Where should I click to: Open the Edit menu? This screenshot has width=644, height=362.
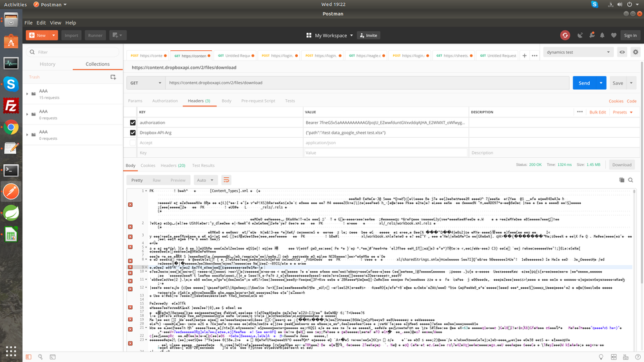41,23
